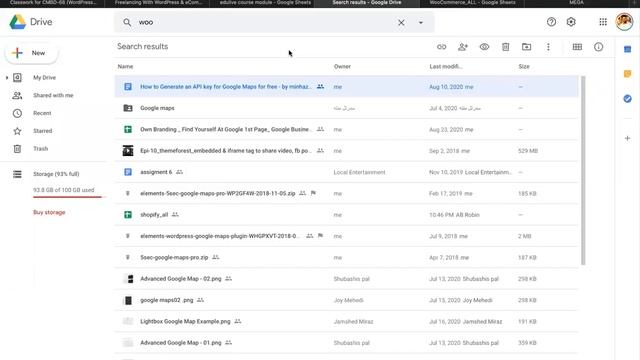Open My Drive in the sidebar

click(44, 78)
